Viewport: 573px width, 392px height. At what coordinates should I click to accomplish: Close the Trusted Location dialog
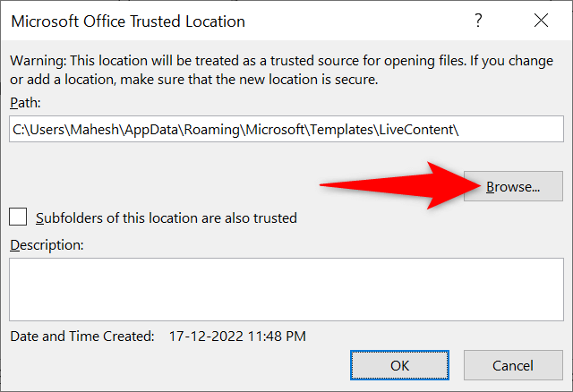pos(541,21)
